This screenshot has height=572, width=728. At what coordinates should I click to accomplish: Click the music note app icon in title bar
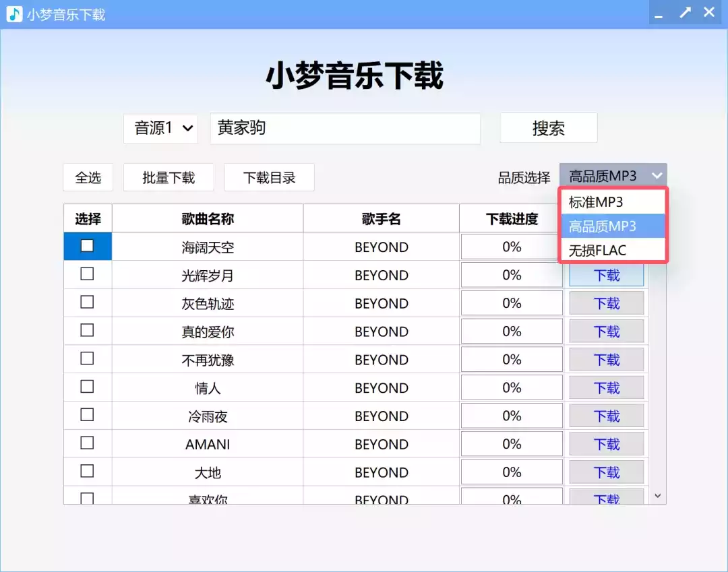point(14,14)
